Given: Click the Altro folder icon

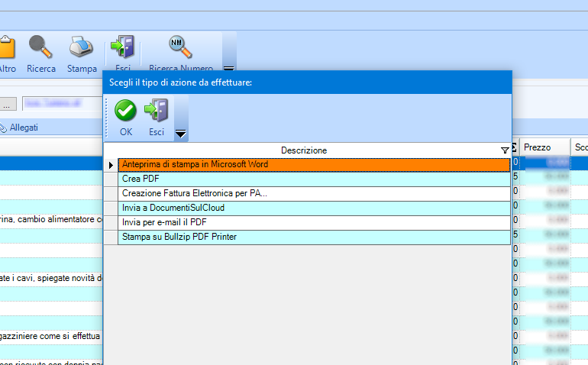Looking at the screenshot, I should click(6, 48).
